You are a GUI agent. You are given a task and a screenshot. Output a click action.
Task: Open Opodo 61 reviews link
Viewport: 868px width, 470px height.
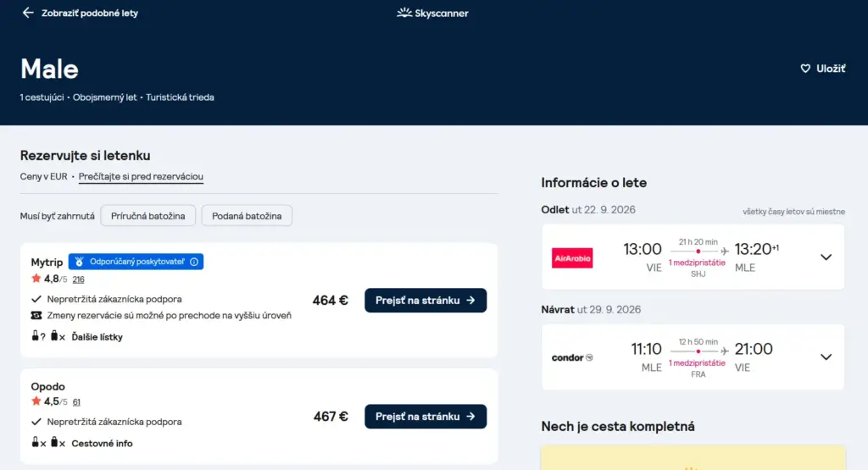point(76,402)
